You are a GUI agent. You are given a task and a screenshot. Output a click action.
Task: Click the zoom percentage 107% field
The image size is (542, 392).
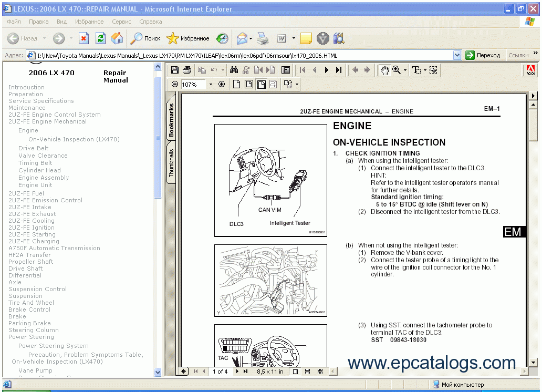click(194, 85)
